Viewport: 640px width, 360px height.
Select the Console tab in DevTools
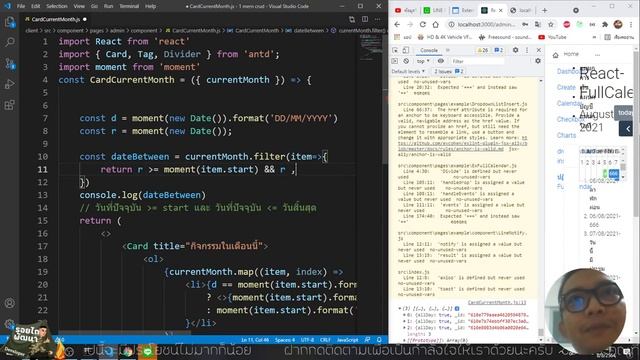(x=429, y=50)
